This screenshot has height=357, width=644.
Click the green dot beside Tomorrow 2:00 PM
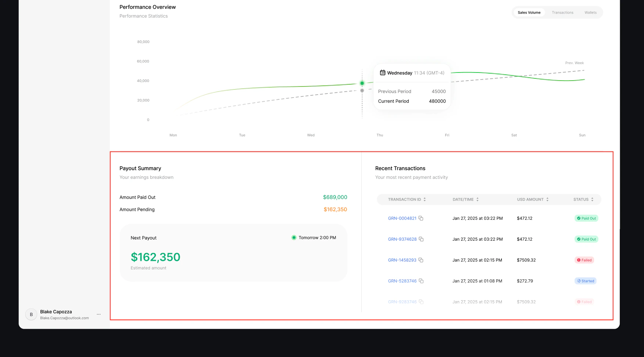coord(294,237)
